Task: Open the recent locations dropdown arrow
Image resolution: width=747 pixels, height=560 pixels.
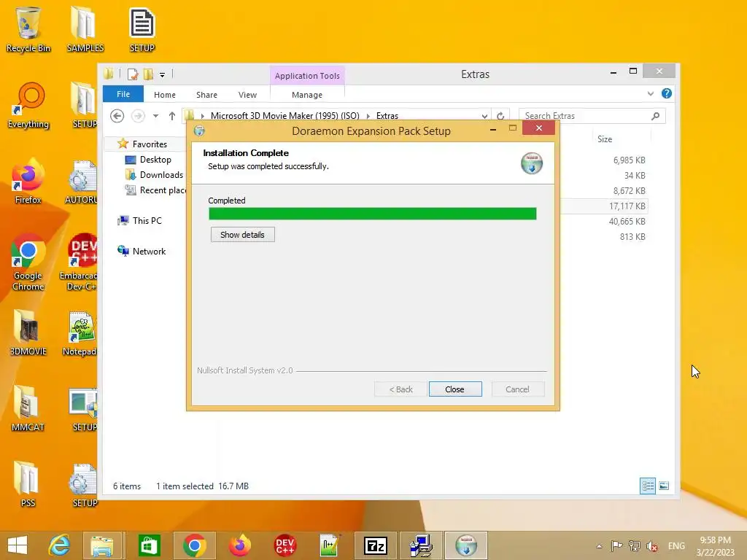Action: click(155, 116)
